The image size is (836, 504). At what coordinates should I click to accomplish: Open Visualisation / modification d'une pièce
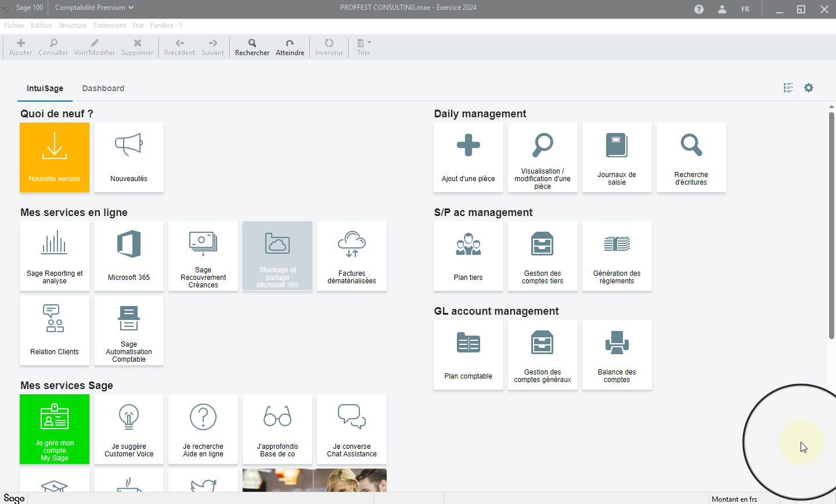(x=542, y=157)
